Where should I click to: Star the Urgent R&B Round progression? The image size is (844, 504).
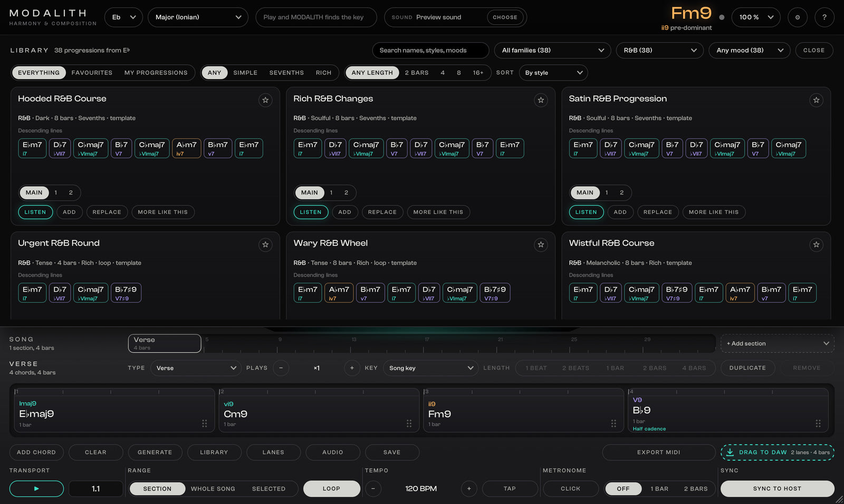265,245
